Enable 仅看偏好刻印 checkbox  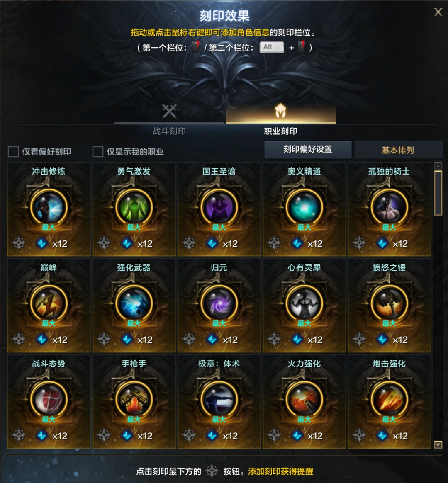[x=13, y=152]
